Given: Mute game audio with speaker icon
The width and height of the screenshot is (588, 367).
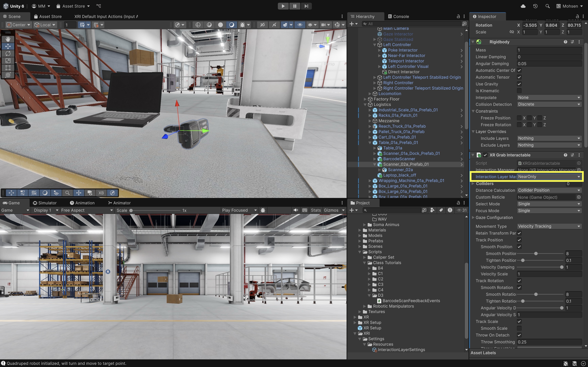Looking at the screenshot, I should click(296, 210).
